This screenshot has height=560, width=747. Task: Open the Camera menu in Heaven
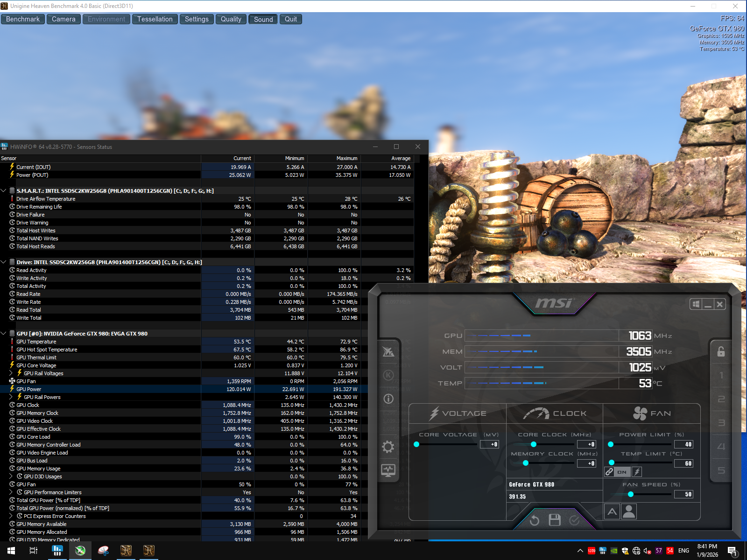tap(63, 19)
